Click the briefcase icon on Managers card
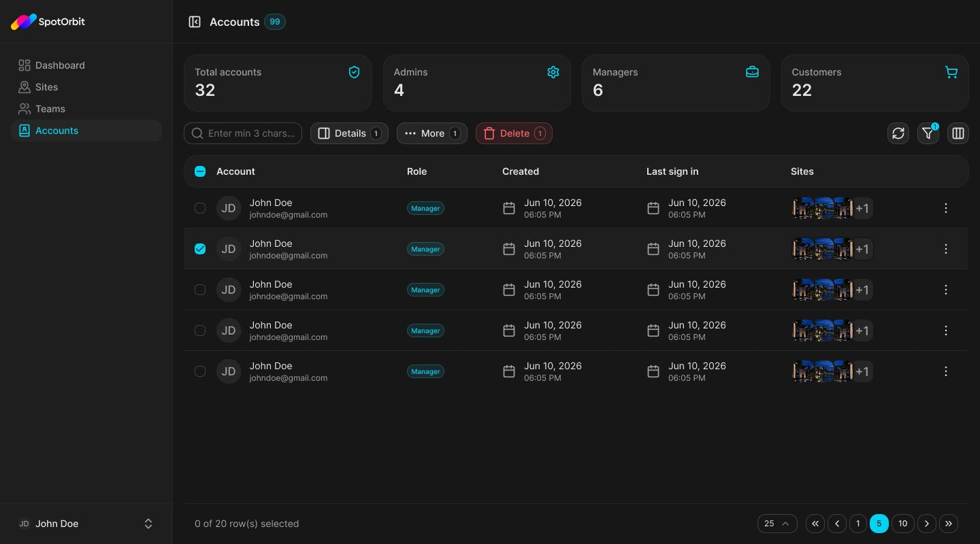The width and height of the screenshot is (980, 544). (752, 72)
